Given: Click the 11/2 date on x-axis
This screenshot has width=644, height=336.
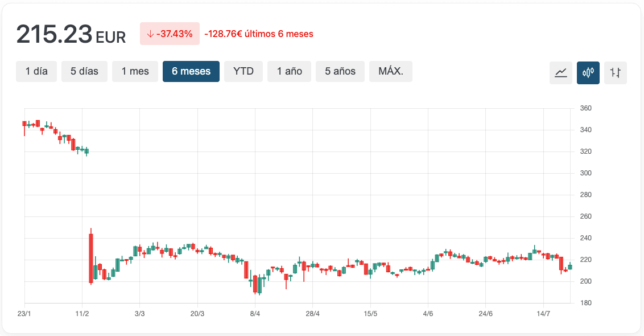Looking at the screenshot, I should (x=82, y=314).
